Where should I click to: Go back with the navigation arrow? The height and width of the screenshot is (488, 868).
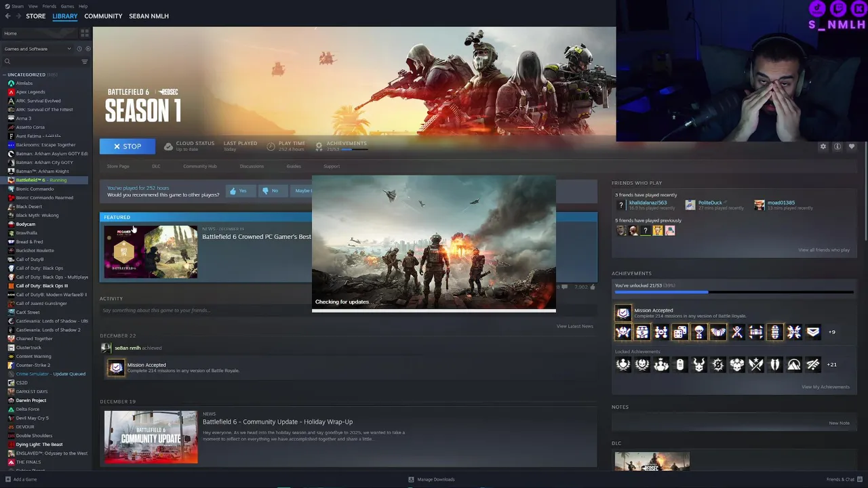pos(7,16)
